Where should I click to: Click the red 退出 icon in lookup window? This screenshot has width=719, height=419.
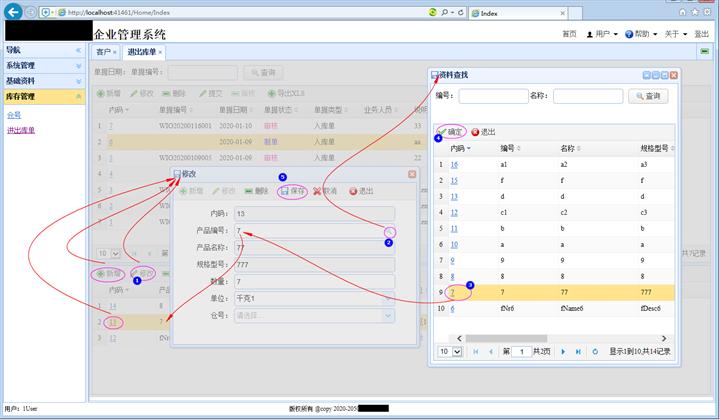(475, 132)
